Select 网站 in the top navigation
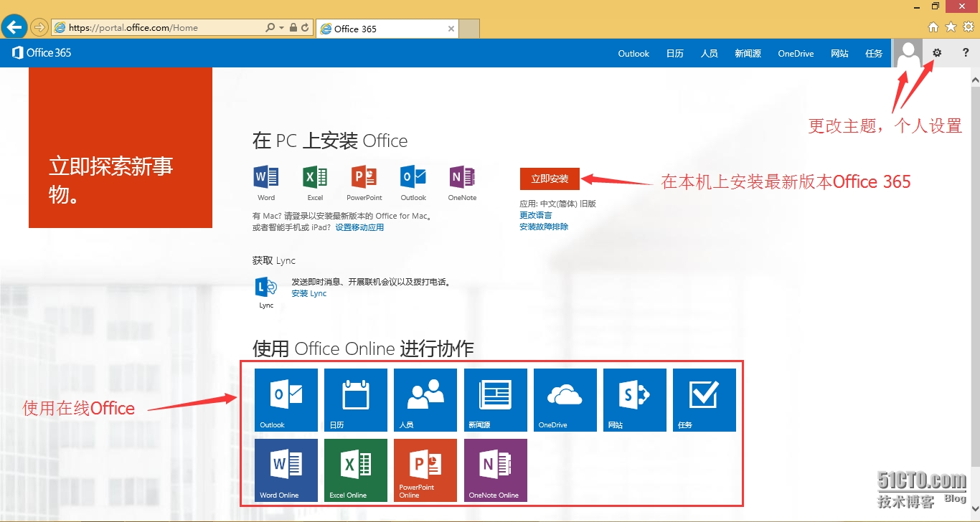The image size is (980, 522). click(839, 54)
